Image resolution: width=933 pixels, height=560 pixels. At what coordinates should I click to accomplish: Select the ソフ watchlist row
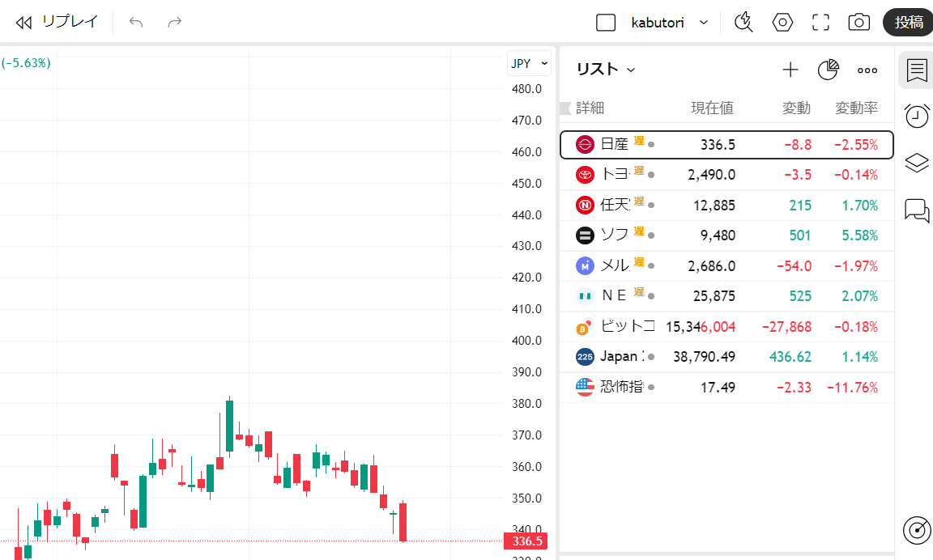coord(726,235)
